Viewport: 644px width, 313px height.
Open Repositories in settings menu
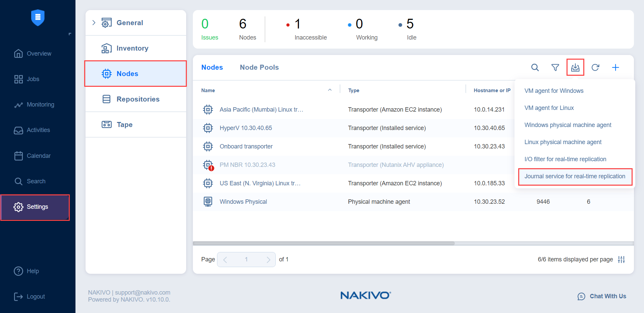coord(138,99)
